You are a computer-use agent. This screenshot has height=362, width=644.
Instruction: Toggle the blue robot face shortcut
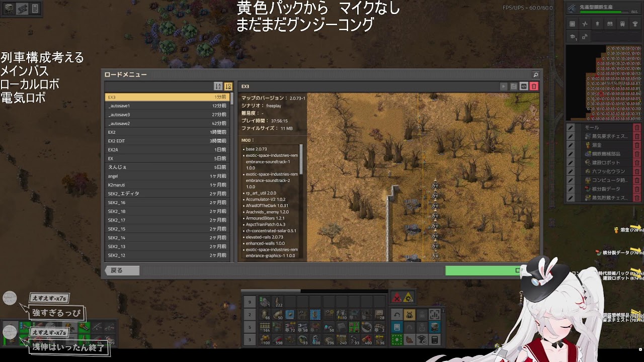tap(435, 327)
